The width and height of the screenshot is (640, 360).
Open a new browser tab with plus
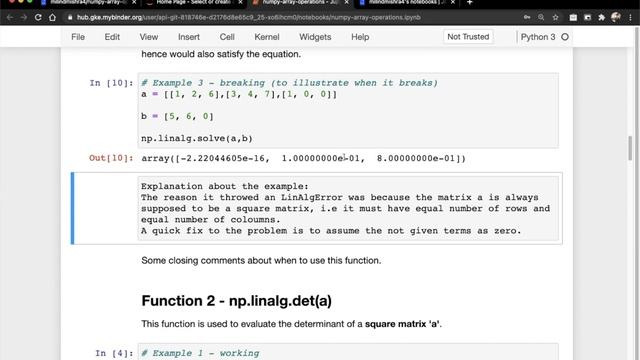coord(469,2)
